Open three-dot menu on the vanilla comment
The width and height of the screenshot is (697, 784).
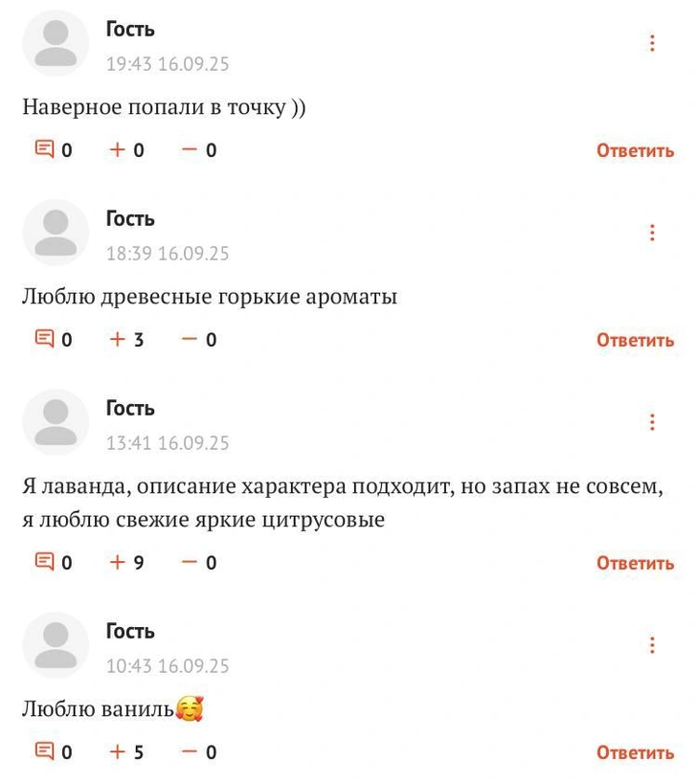point(652,645)
